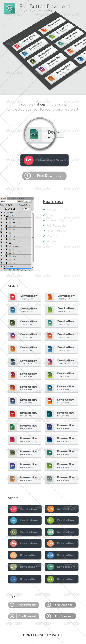
Task: Click the scrollbar up arrow in Layers panel
Action: click(x=33, y=212)
